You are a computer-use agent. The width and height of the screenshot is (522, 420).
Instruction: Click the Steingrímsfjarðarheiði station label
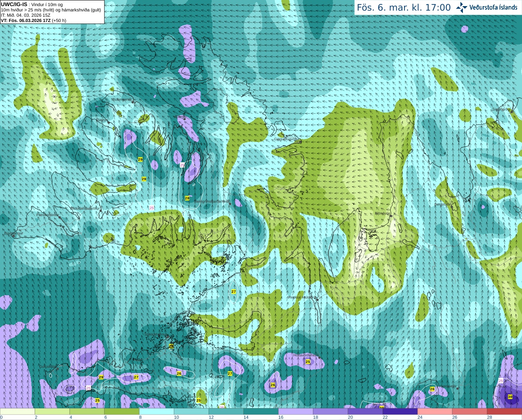211,201
